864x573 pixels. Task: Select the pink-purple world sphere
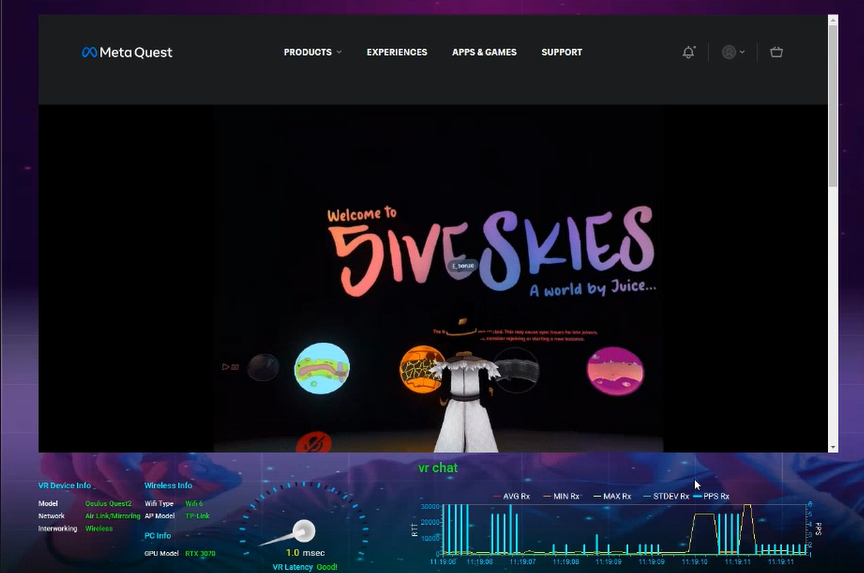coord(615,371)
